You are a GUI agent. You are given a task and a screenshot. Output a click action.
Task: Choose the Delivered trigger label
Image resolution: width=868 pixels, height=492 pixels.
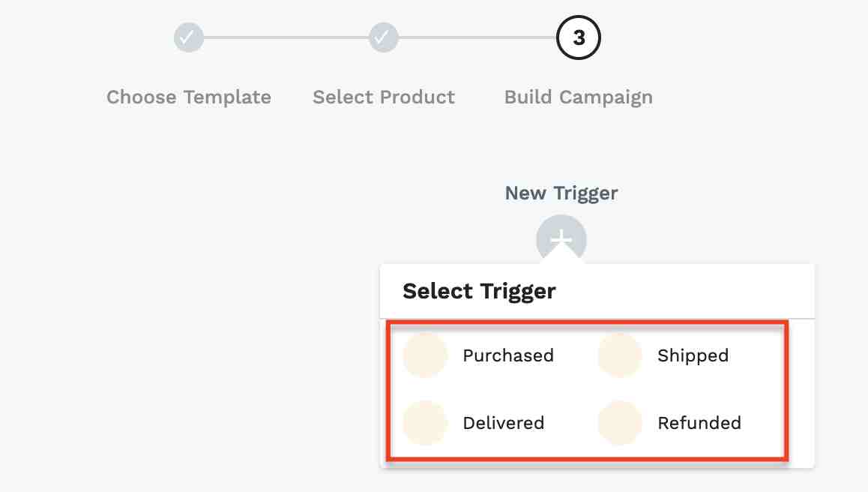[504, 423]
